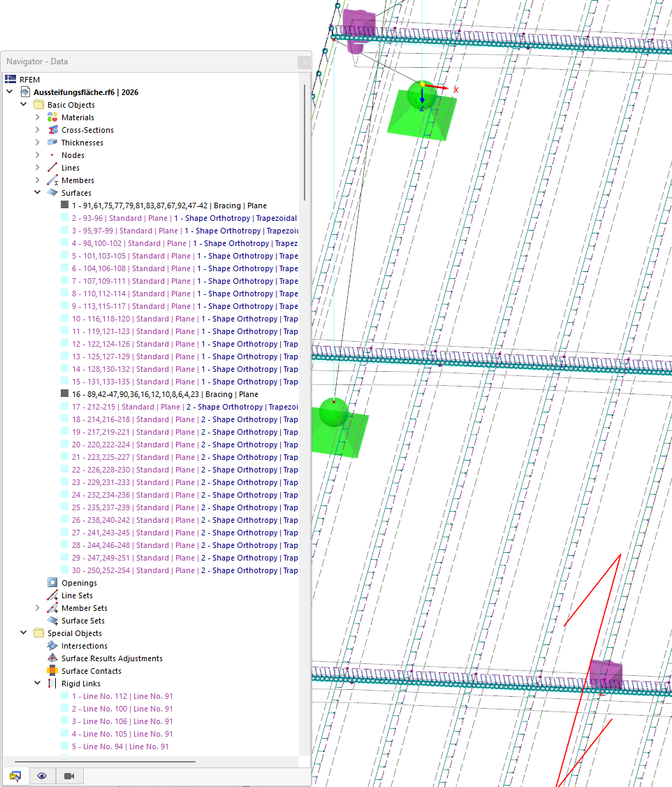672x787 pixels.
Task: Switch to the Views (camera) navigator tab
Action: click(69, 776)
